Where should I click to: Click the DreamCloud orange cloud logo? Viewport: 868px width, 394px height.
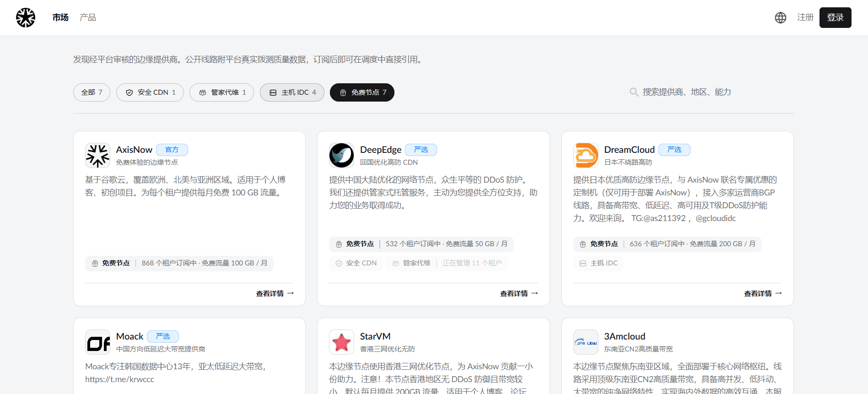[x=586, y=156]
